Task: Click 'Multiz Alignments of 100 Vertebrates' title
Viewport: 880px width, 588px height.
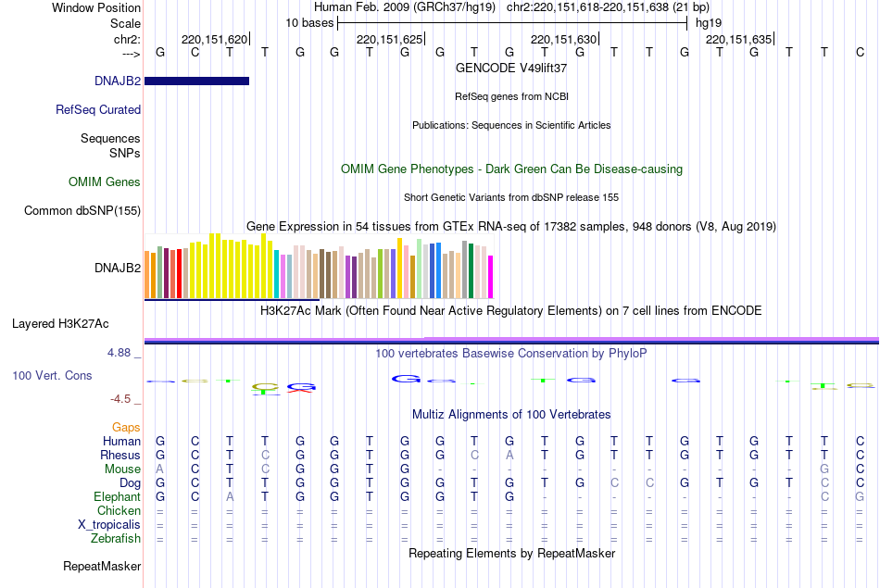Action: [511, 415]
